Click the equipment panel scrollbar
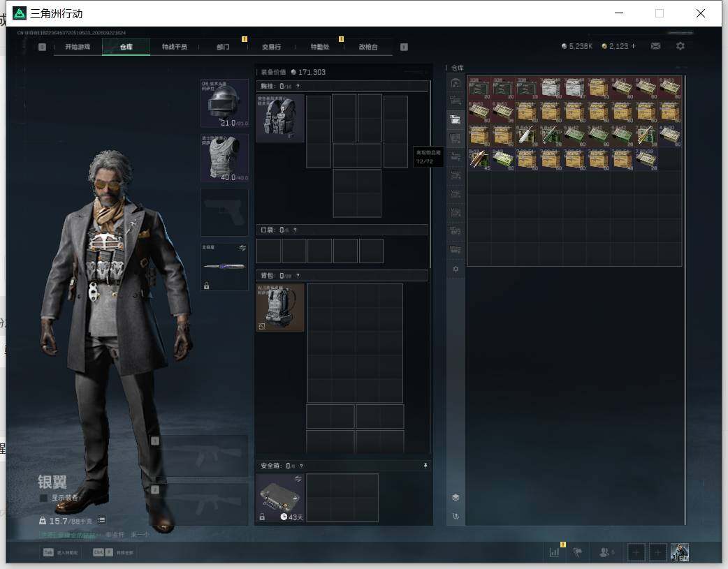 point(430,174)
